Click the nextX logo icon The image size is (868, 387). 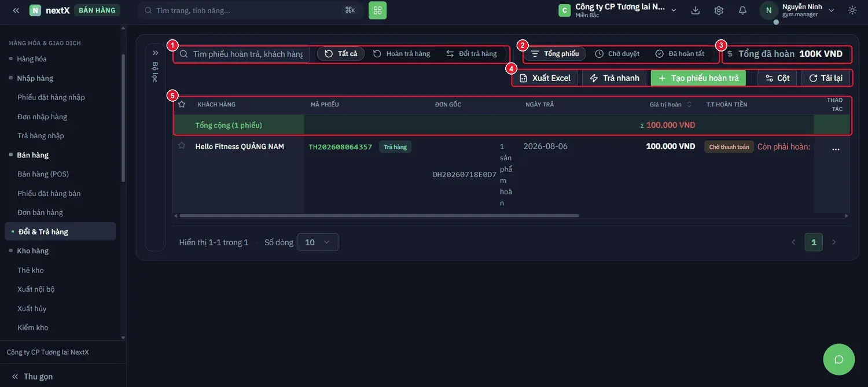coord(35,10)
